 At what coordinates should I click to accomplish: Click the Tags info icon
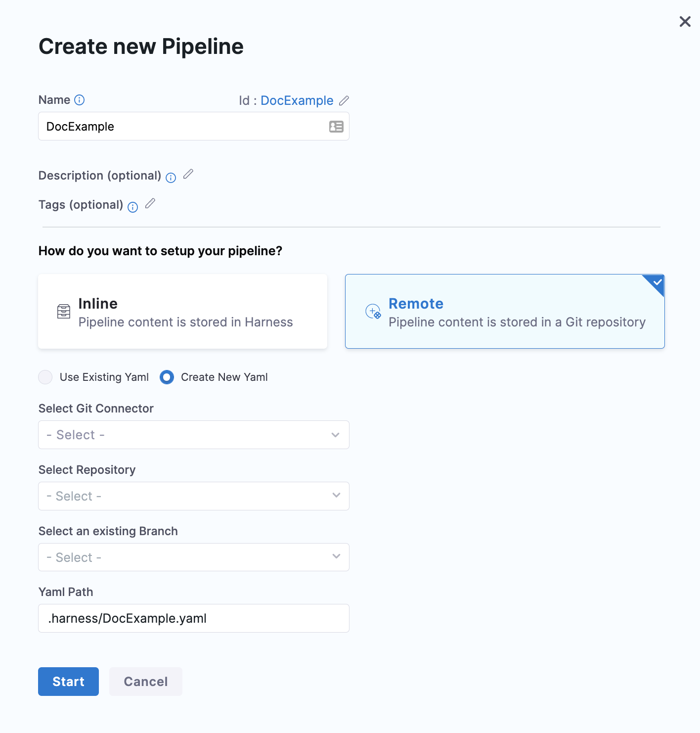(x=133, y=207)
